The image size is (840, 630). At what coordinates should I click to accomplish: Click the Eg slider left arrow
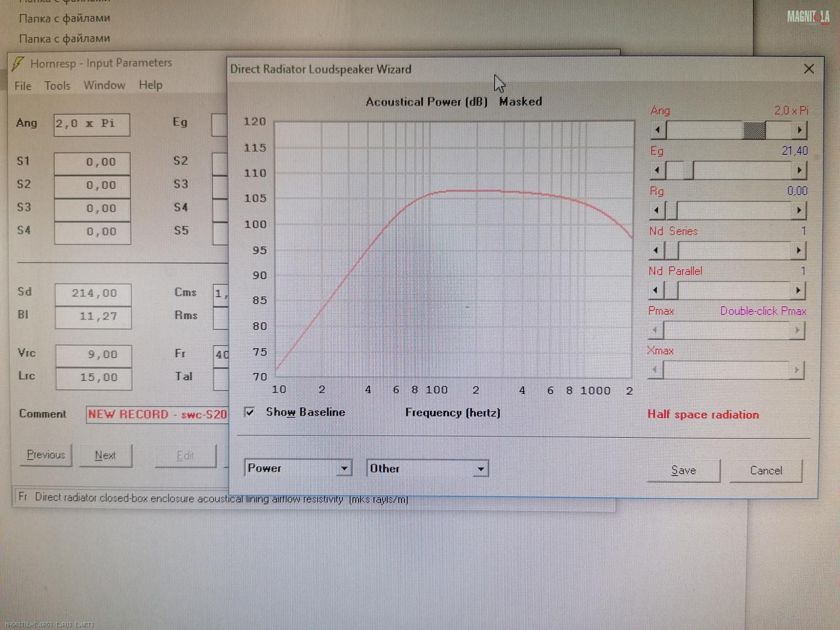[x=657, y=170]
